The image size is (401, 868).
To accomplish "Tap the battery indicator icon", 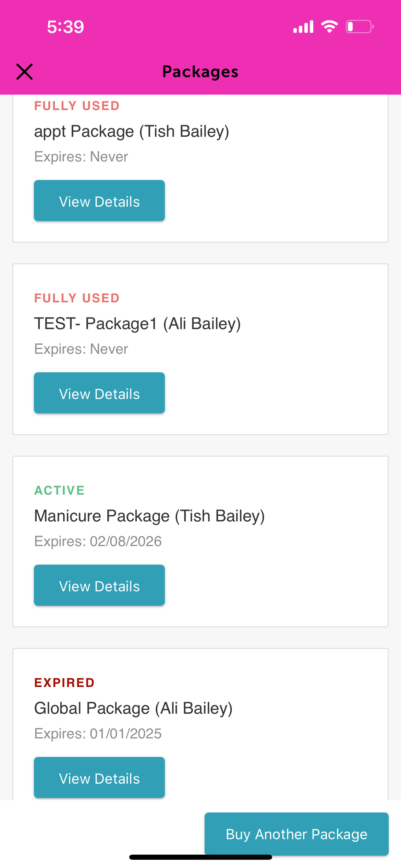I will [360, 27].
